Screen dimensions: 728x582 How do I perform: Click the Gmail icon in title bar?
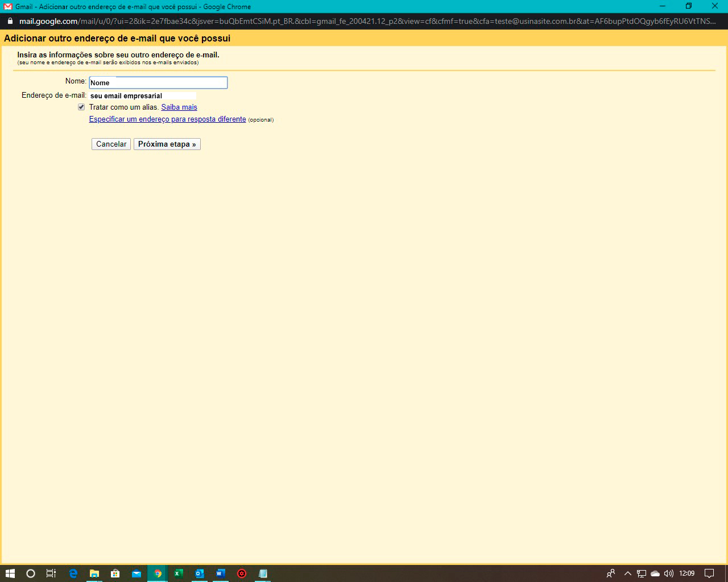(8, 7)
